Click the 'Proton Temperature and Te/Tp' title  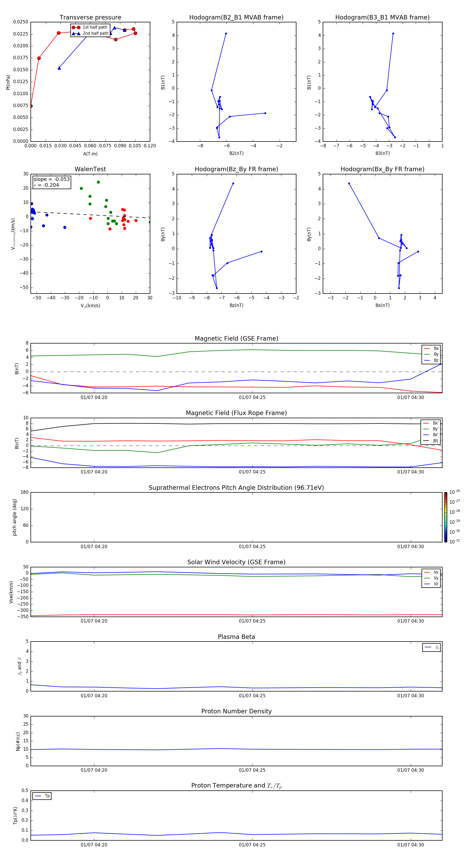coord(236,785)
